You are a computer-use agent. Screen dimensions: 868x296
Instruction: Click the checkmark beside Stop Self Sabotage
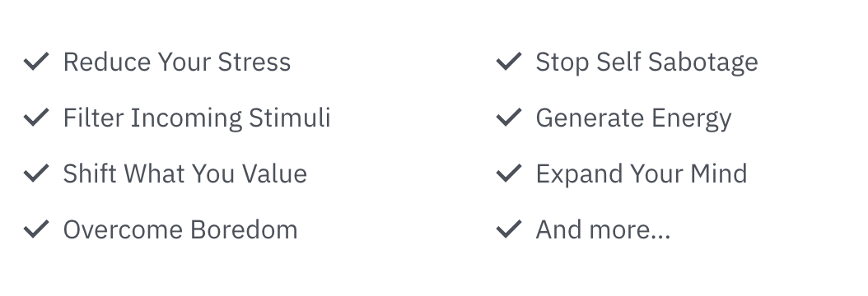[x=509, y=62]
